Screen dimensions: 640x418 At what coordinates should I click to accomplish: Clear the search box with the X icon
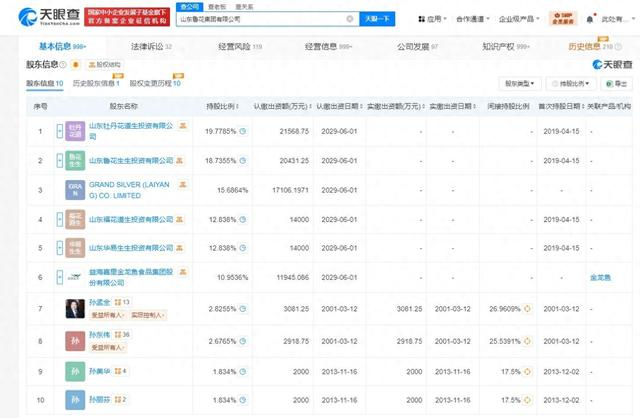349,18
